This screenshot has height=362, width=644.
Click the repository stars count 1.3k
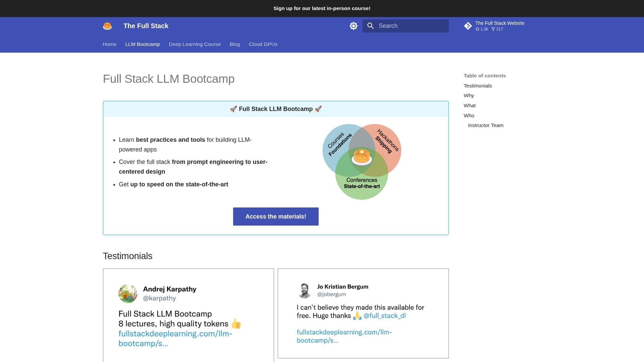pyautogui.click(x=482, y=29)
